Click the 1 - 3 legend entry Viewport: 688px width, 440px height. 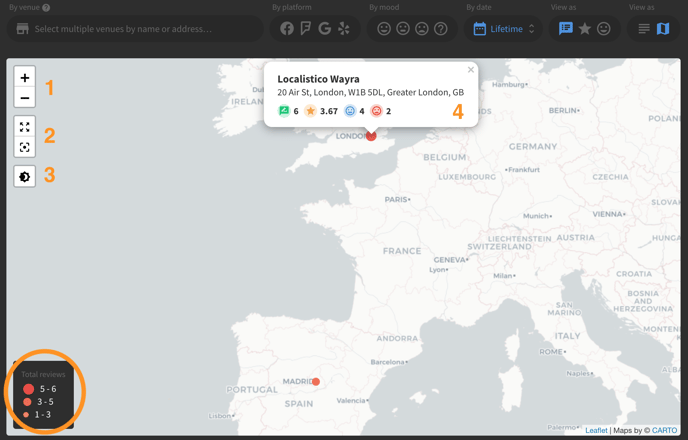pyautogui.click(x=38, y=415)
